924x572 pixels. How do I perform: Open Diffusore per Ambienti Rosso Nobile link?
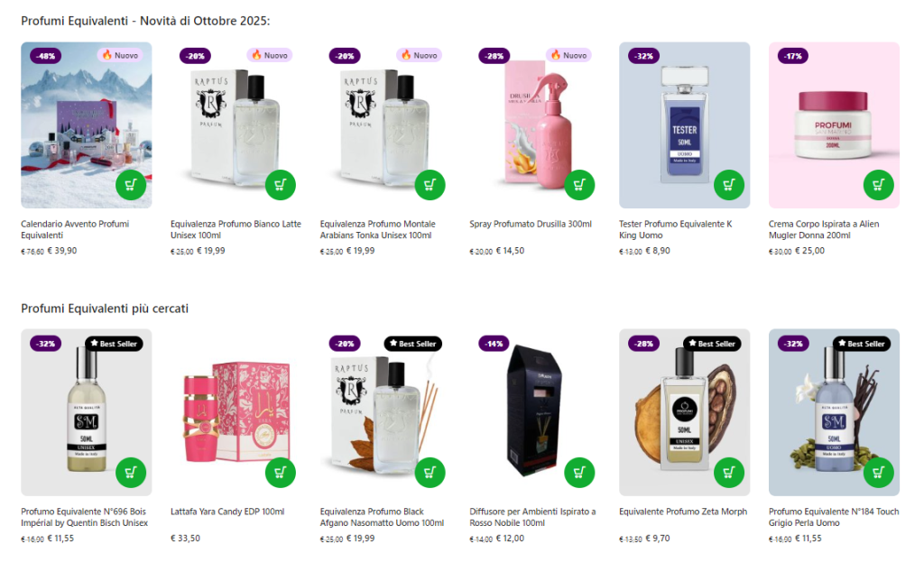point(532,517)
